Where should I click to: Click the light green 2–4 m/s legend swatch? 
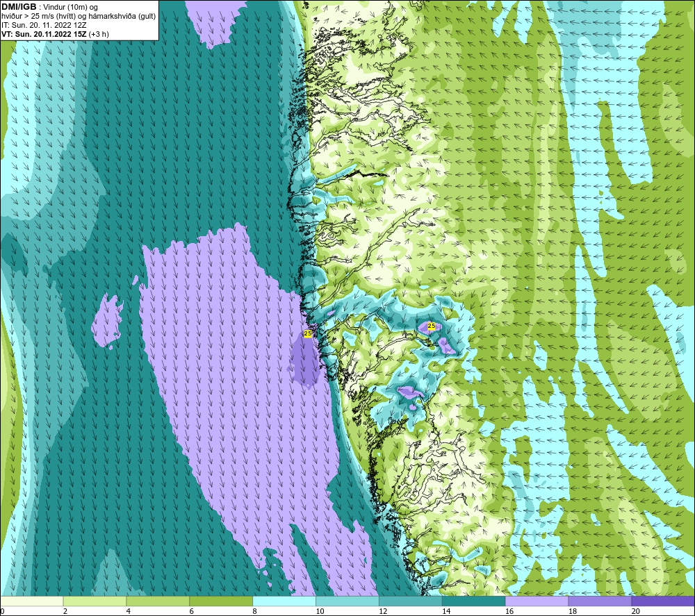click(x=95, y=601)
